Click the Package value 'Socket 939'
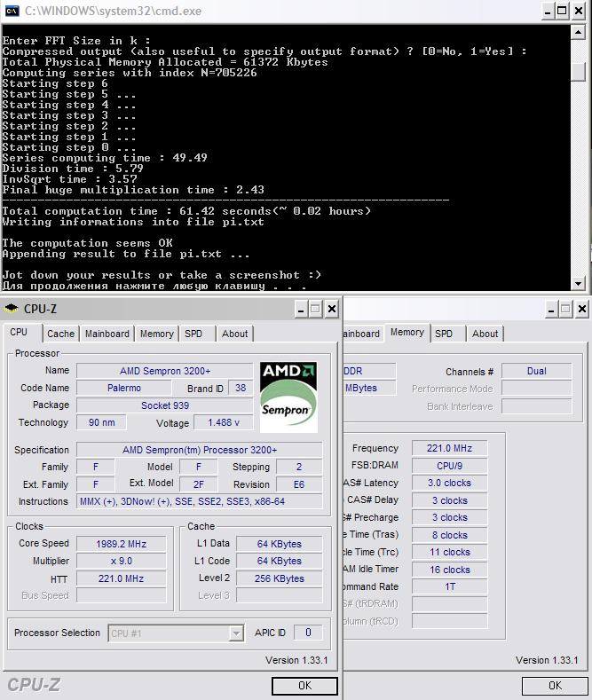The width and height of the screenshot is (592, 700). coord(165,405)
